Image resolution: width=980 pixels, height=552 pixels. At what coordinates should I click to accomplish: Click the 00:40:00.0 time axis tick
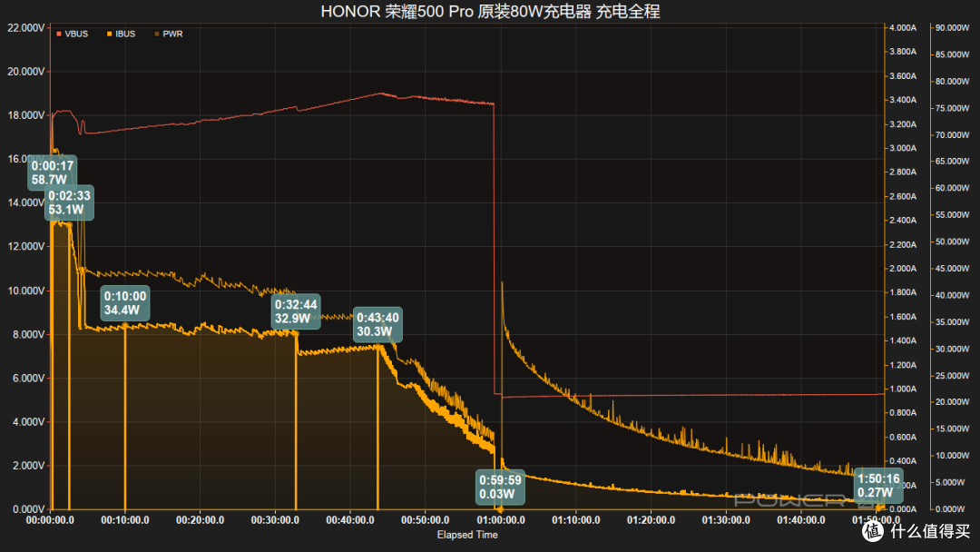point(350,520)
